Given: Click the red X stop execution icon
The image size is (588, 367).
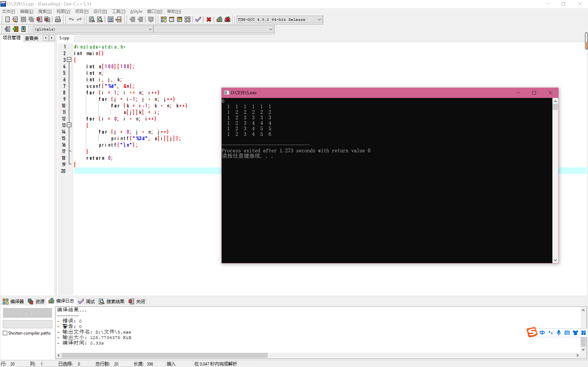Looking at the screenshot, I should click(x=209, y=19).
